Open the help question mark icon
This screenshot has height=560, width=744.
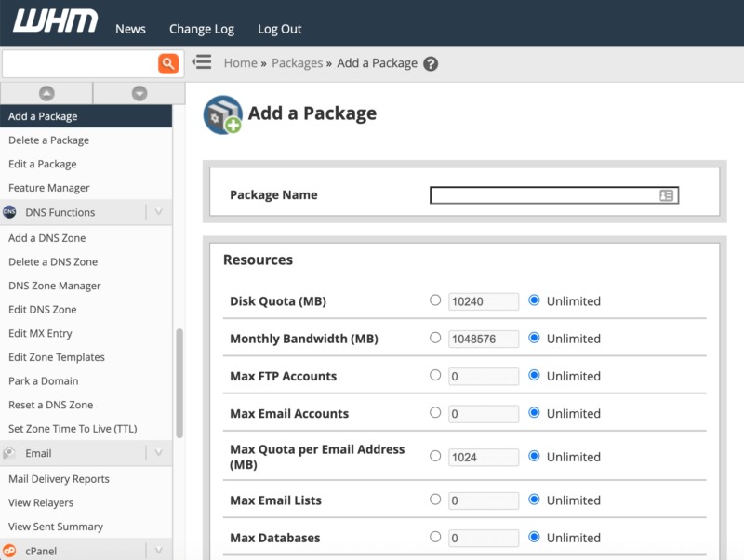[430, 64]
